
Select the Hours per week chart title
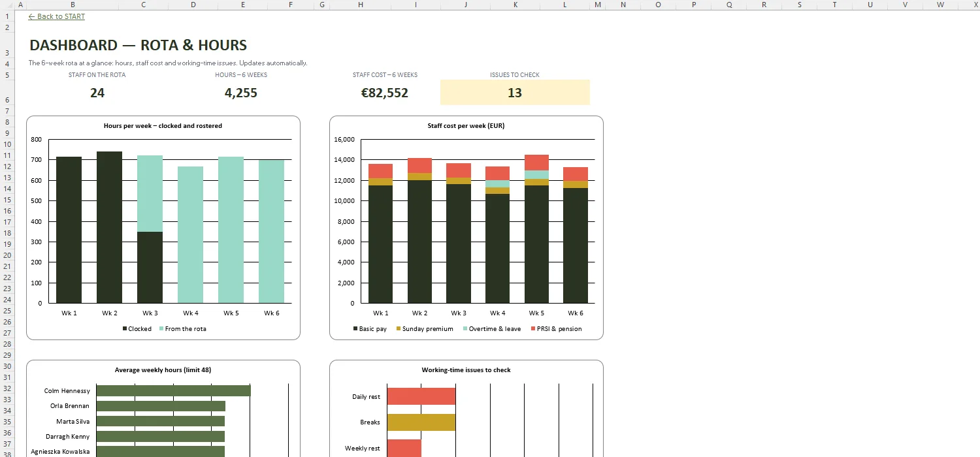coord(163,125)
